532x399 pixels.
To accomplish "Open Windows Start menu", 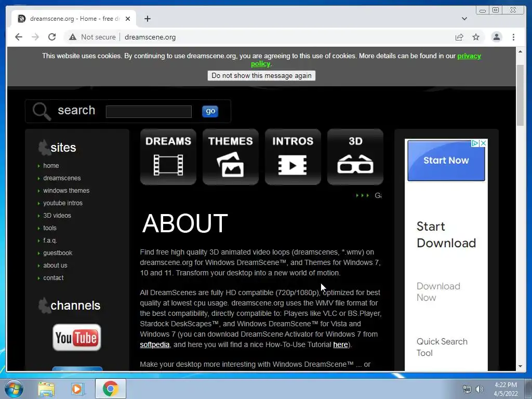I will pos(14,389).
